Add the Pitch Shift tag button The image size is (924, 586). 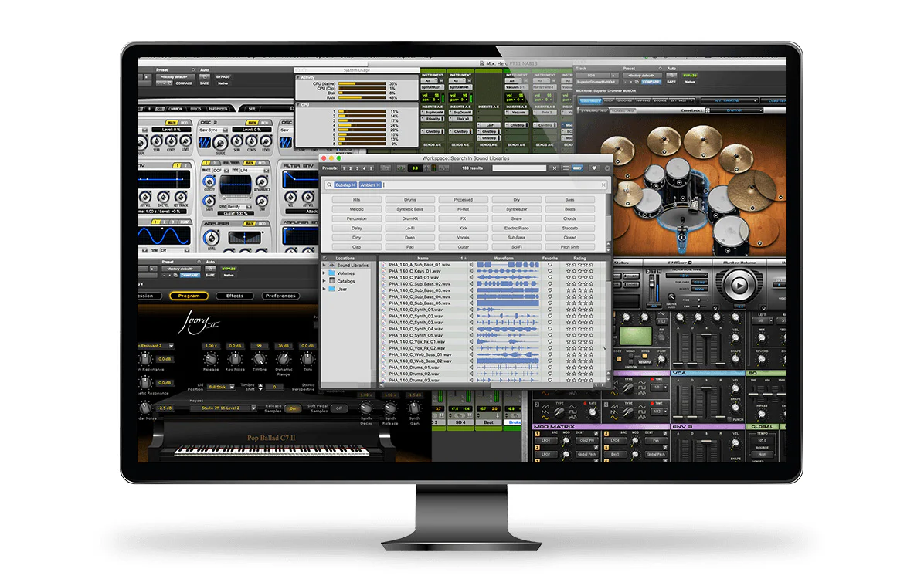570,247
